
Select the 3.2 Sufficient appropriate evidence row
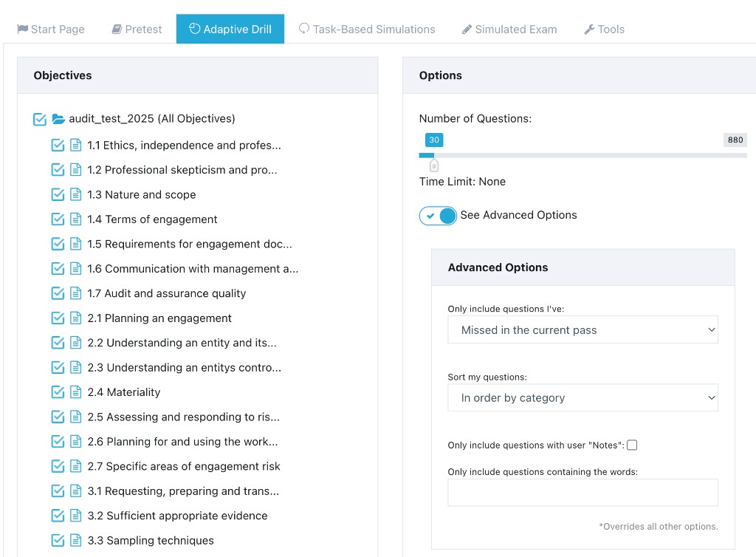[177, 516]
